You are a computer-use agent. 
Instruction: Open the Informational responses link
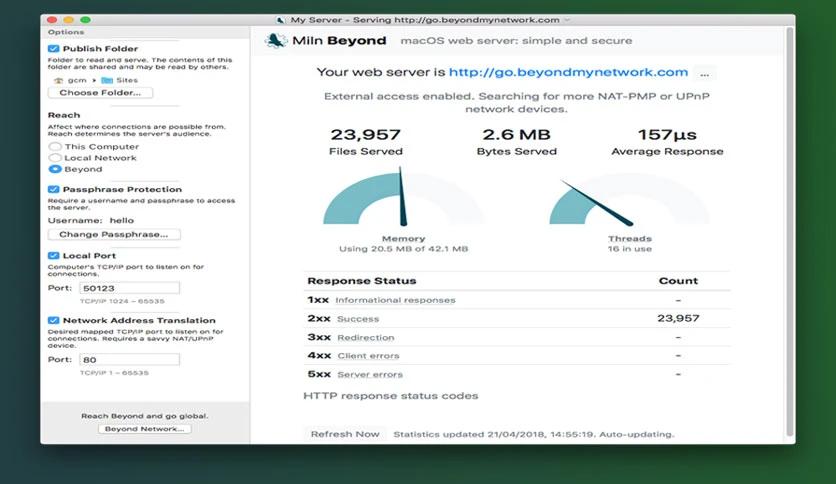[x=395, y=300]
